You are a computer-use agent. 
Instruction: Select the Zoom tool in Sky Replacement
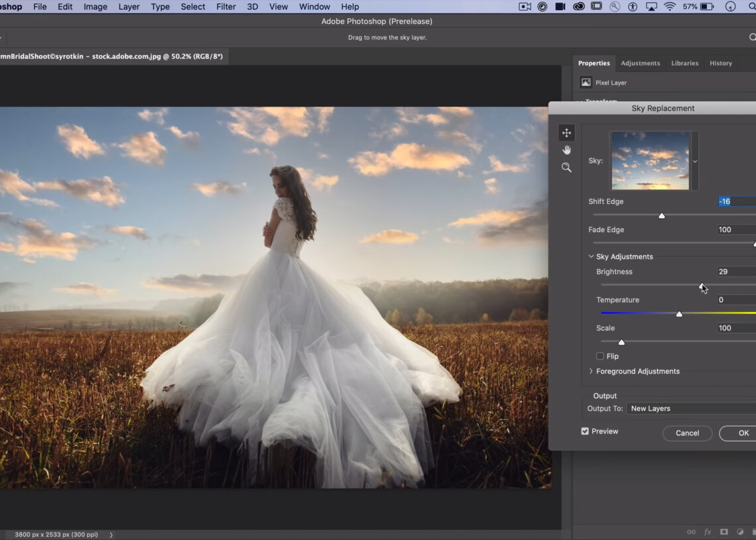point(566,168)
